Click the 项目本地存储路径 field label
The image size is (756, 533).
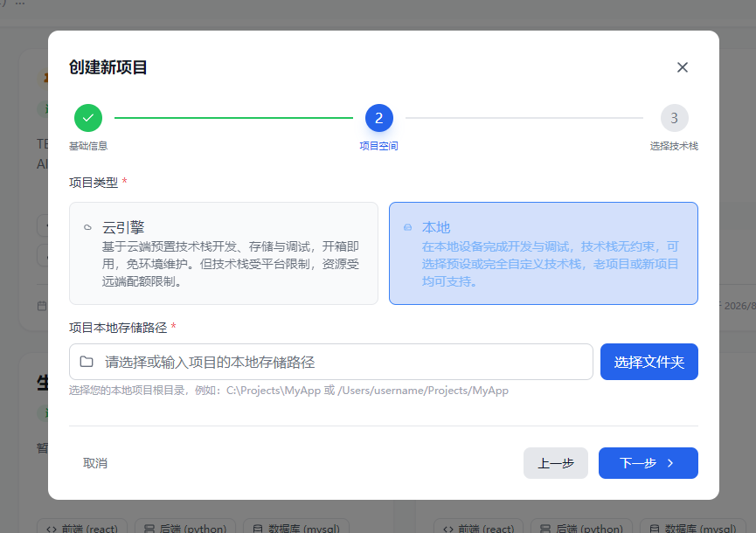coord(118,328)
